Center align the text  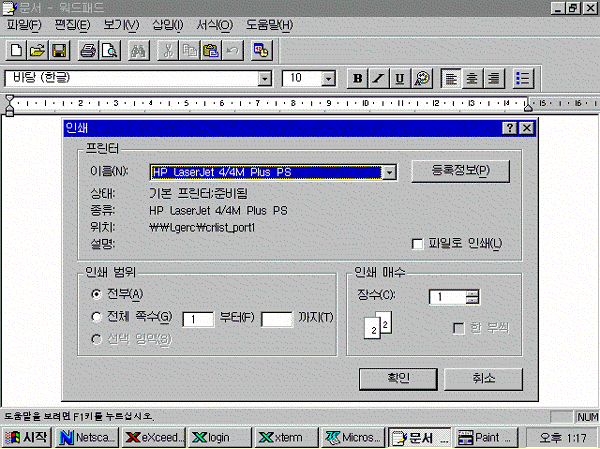click(x=473, y=78)
